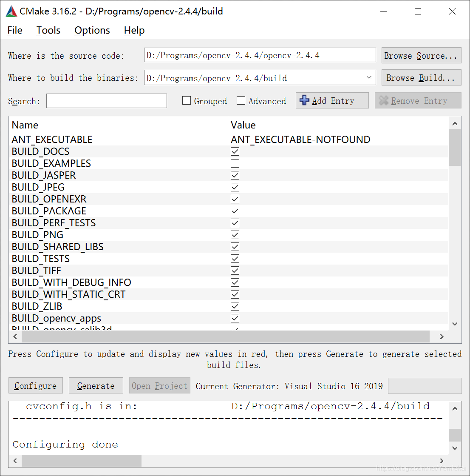The width and height of the screenshot is (470, 476).
Task: Uncheck the BUILD_JASPER checkbox
Action: click(x=235, y=175)
